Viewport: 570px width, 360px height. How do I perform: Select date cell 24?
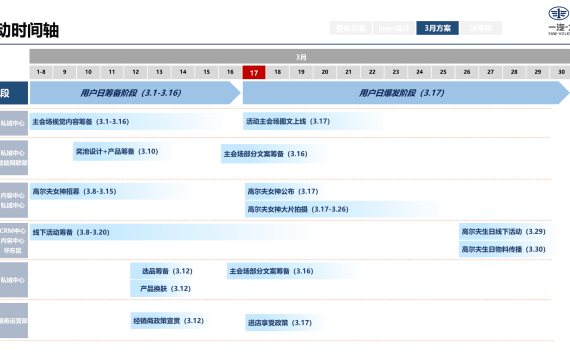420,72
